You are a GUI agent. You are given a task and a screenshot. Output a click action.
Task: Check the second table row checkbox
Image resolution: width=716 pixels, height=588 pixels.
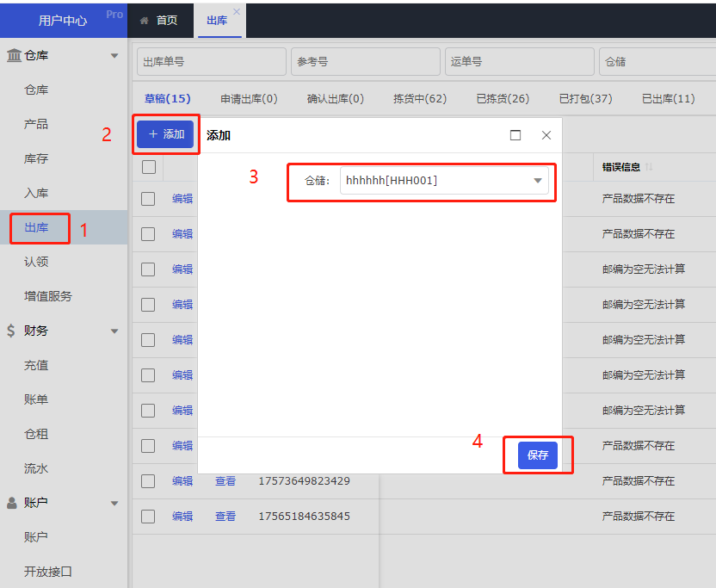click(148, 234)
